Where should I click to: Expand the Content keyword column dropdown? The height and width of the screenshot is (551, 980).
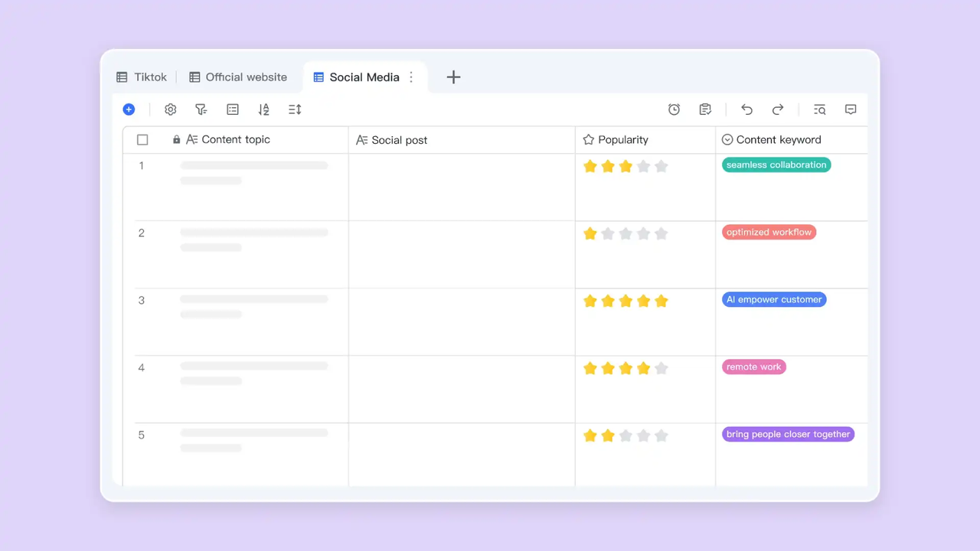click(728, 140)
